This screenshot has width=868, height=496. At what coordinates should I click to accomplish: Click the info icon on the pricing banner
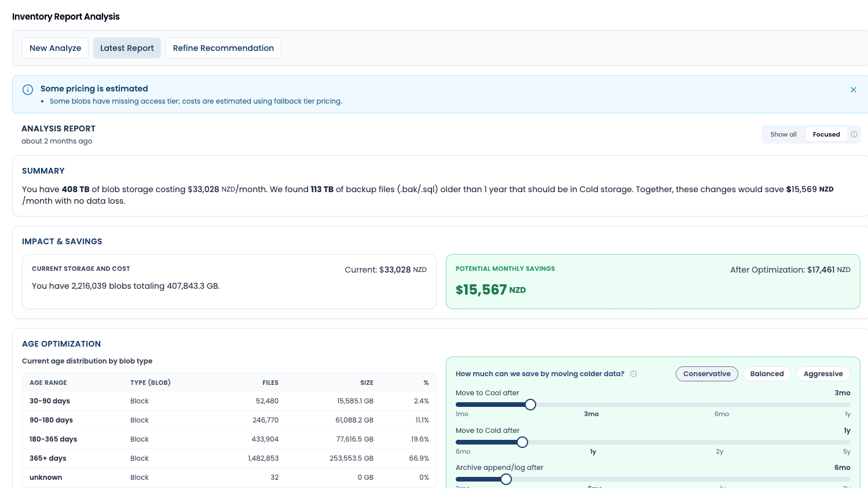click(x=27, y=90)
